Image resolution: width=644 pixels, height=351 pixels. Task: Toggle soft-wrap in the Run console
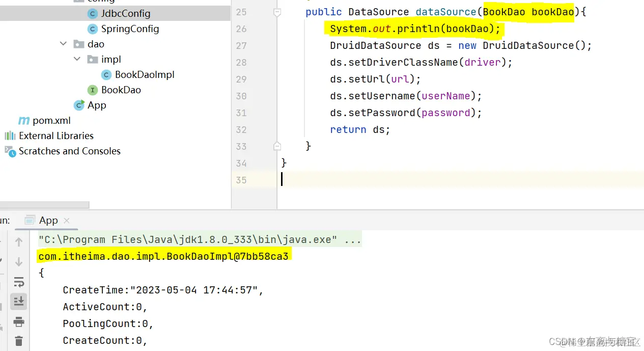19,282
